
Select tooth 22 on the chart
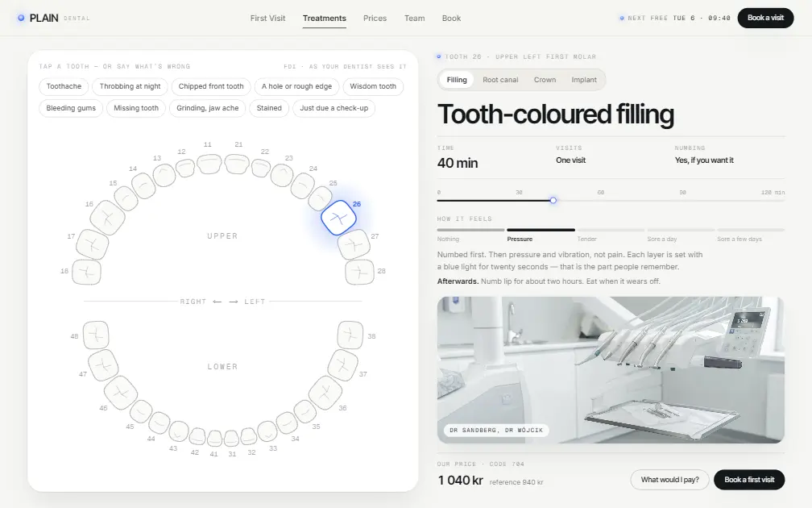[261, 168]
